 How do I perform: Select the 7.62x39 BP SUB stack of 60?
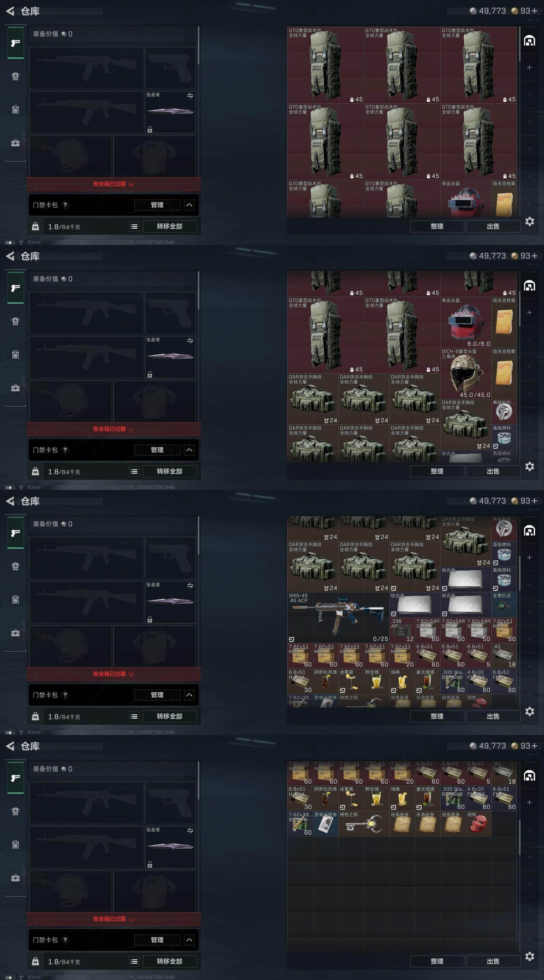300,824
